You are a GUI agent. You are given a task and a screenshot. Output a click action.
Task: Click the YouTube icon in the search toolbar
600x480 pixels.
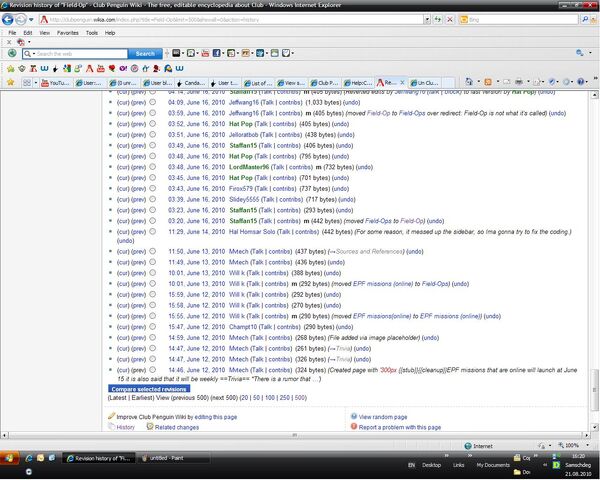[205, 53]
